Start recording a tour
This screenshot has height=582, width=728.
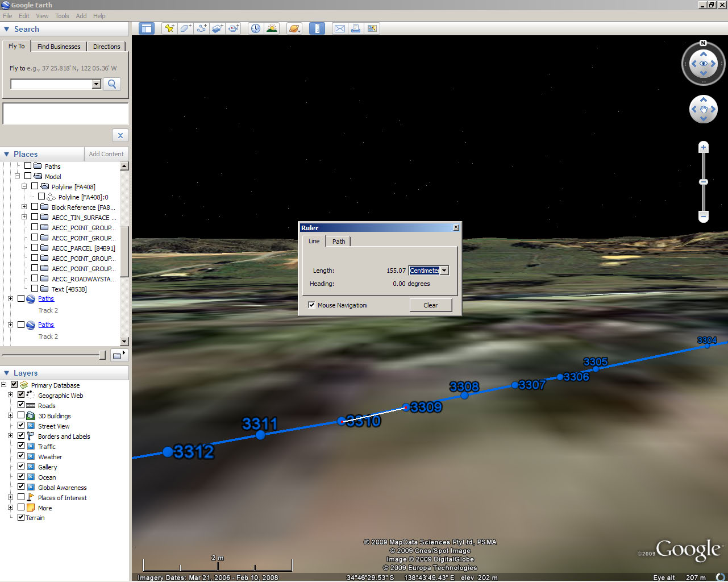[x=233, y=28]
